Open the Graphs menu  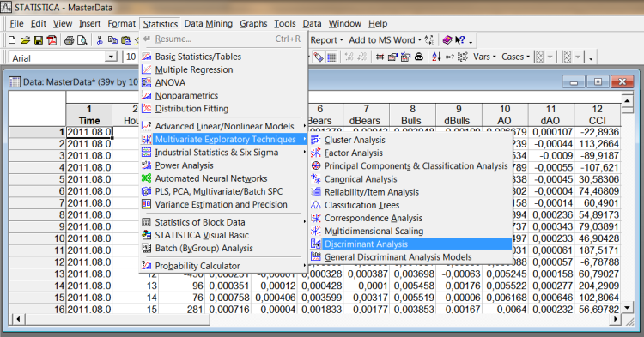tap(253, 24)
